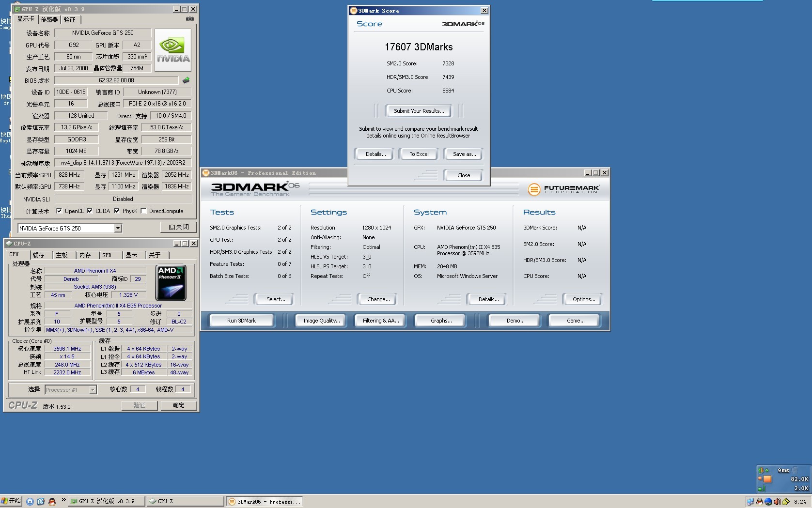Click the 关闭 button in GPU-Z
812x508 pixels.
pos(179,227)
